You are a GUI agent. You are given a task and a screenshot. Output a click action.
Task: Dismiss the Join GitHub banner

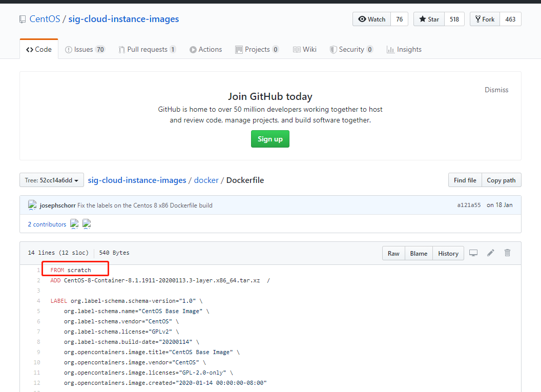click(496, 90)
